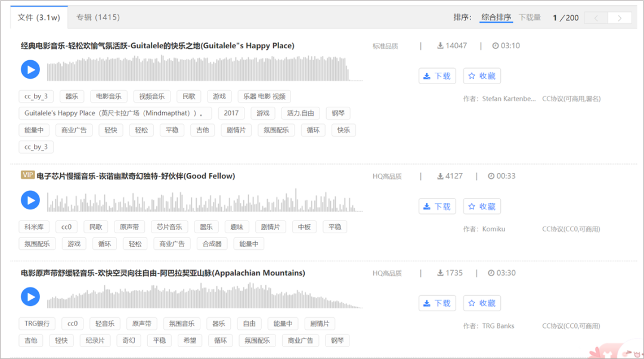Toggle 收藏 favorite for the Guitalele track
The width and height of the screenshot is (644, 359).
pos(482,75)
